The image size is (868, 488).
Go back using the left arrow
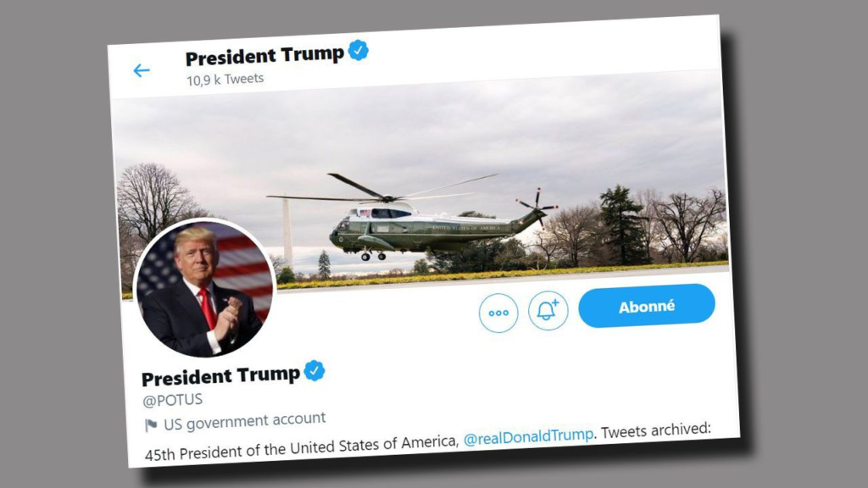point(142,70)
